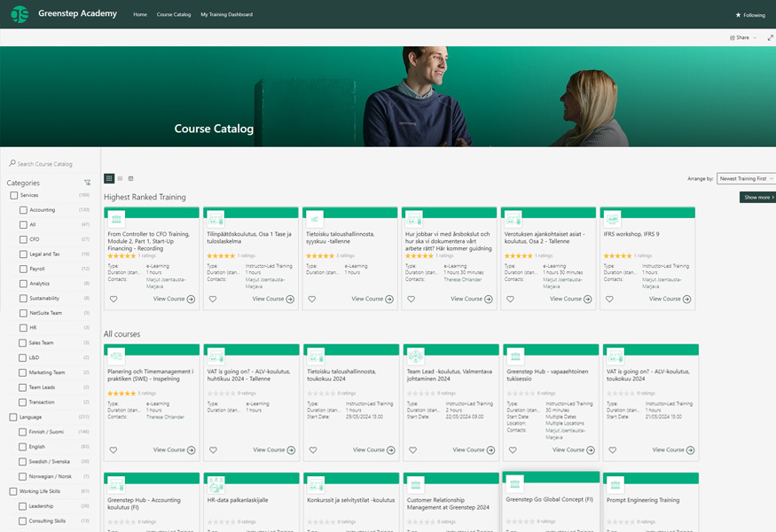The height and width of the screenshot is (532, 776).
Task: Switch to list view icon
Action: point(120,177)
